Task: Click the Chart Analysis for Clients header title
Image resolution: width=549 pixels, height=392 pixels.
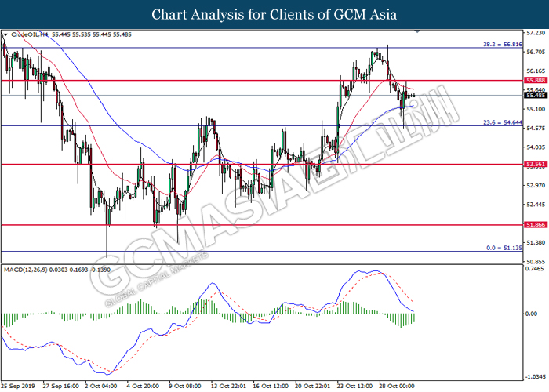Action: tap(274, 15)
